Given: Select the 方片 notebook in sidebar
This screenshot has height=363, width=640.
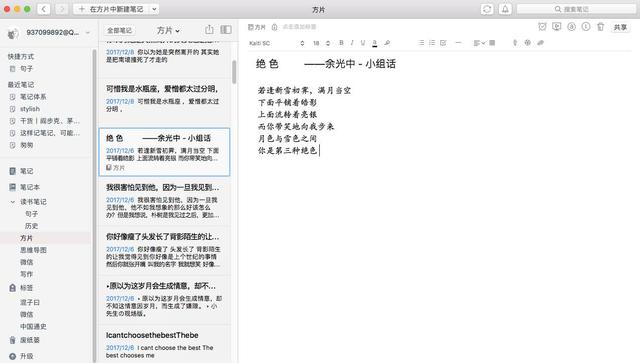Looking at the screenshot, I should [26, 238].
